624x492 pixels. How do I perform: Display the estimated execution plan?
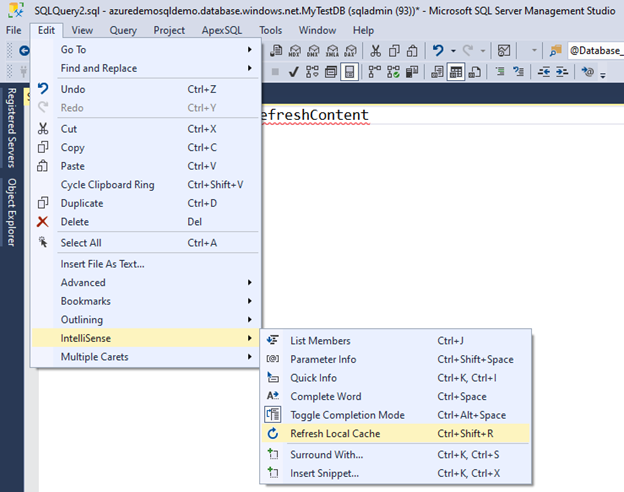(312, 72)
